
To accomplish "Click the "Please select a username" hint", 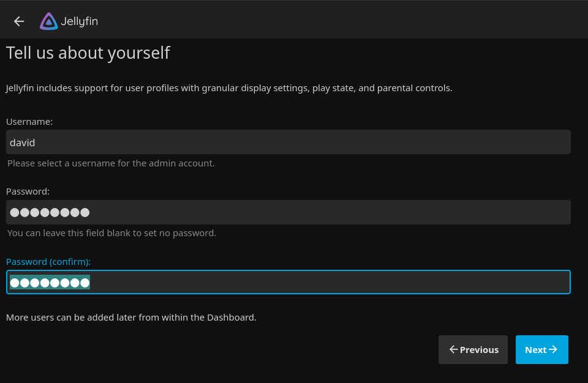I will tap(111, 163).
